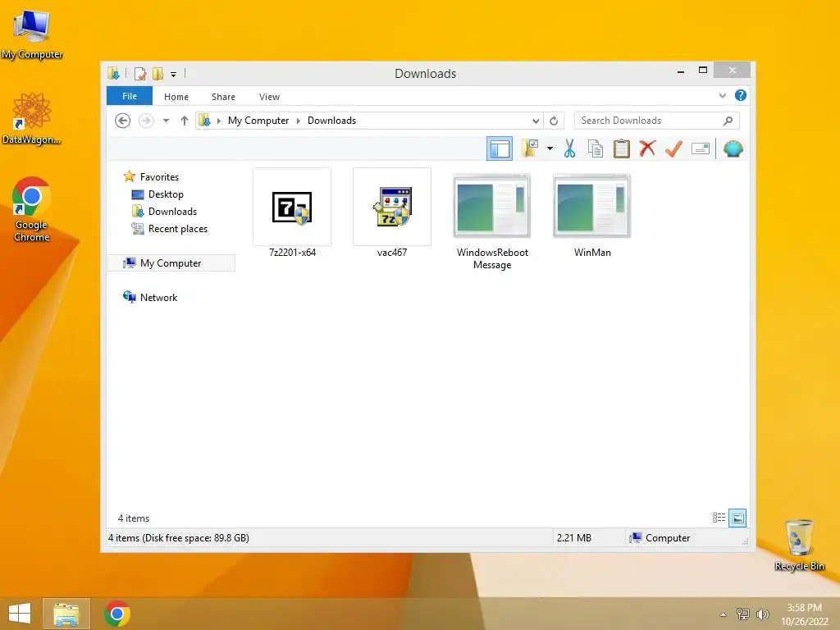Open dropdown arrow beside folder options icon

[550, 148]
